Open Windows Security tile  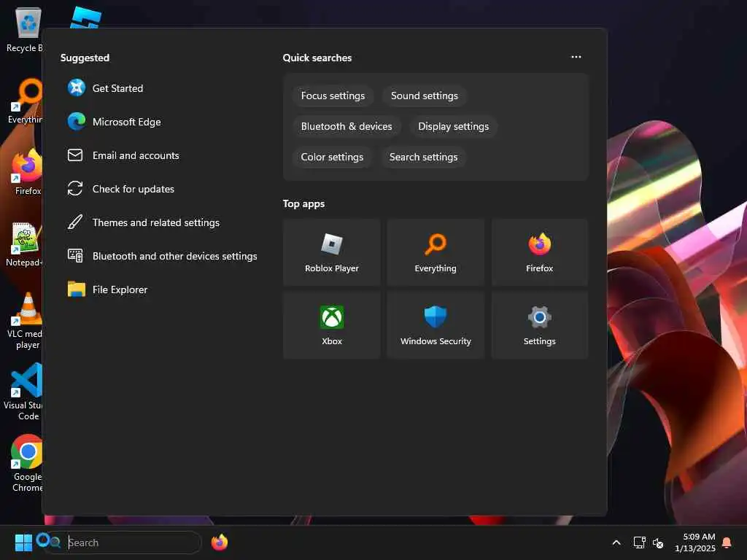tap(436, 325)
